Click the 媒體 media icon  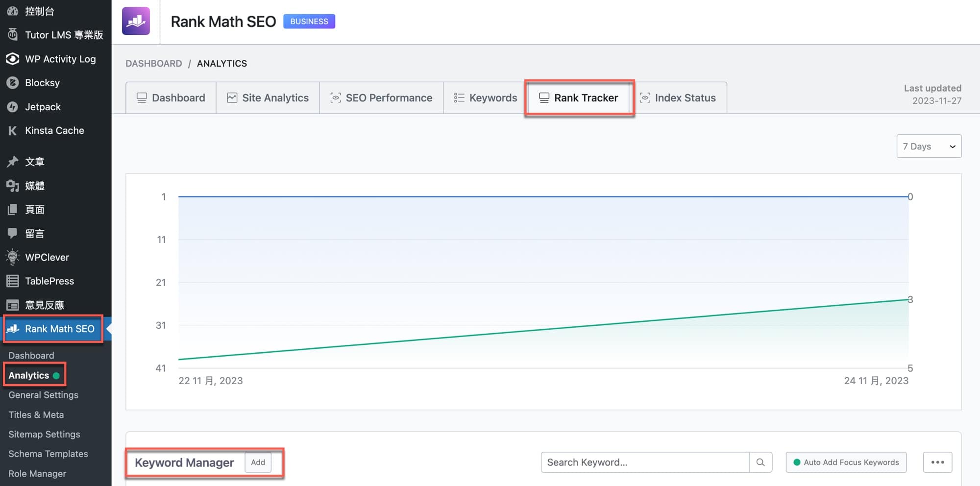point(13,186)
